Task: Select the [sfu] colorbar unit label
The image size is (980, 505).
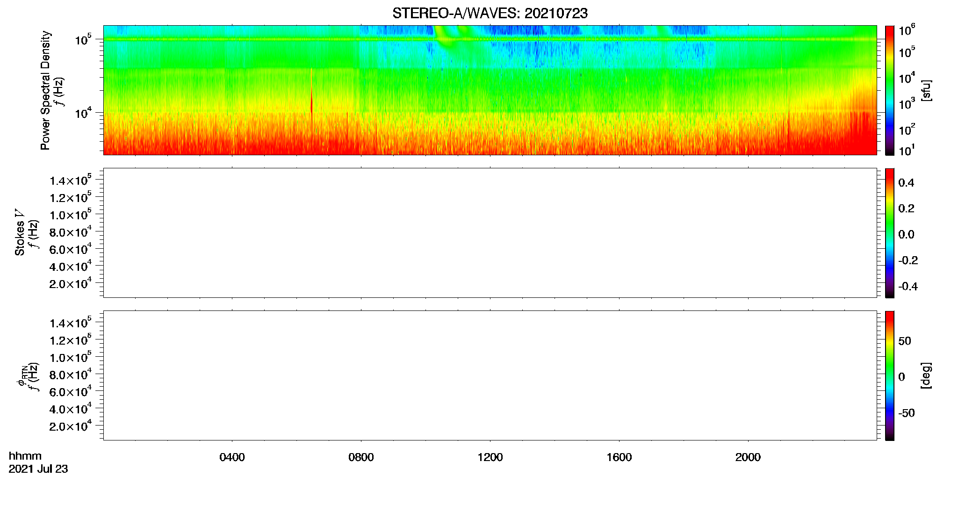Action: tap(926, 90)
